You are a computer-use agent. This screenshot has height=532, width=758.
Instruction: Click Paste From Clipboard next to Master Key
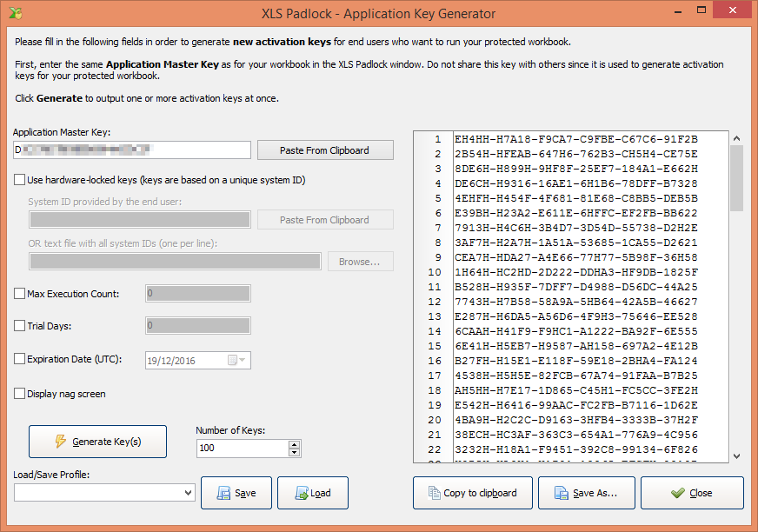point(325,150)
